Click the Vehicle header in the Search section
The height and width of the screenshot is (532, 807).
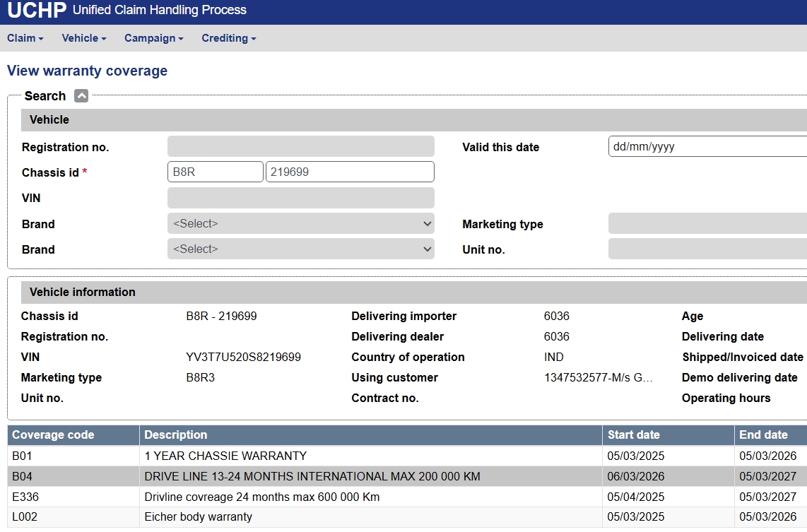[49, 120]
